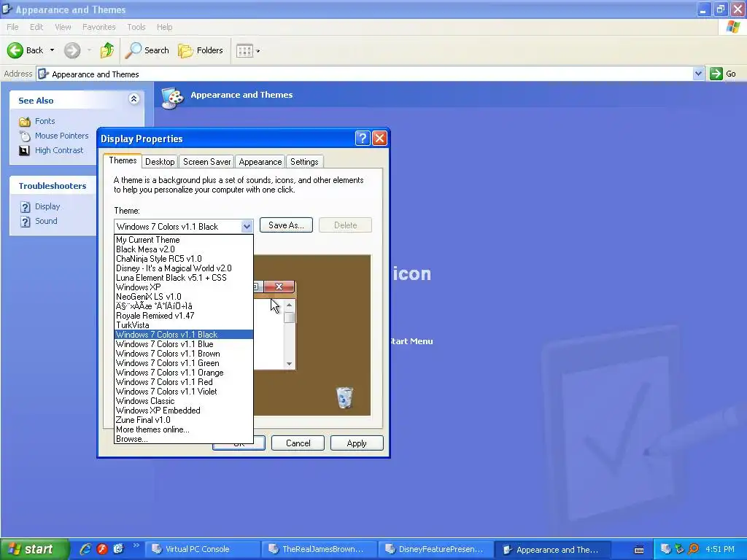Open the File menu

(12, 27)
